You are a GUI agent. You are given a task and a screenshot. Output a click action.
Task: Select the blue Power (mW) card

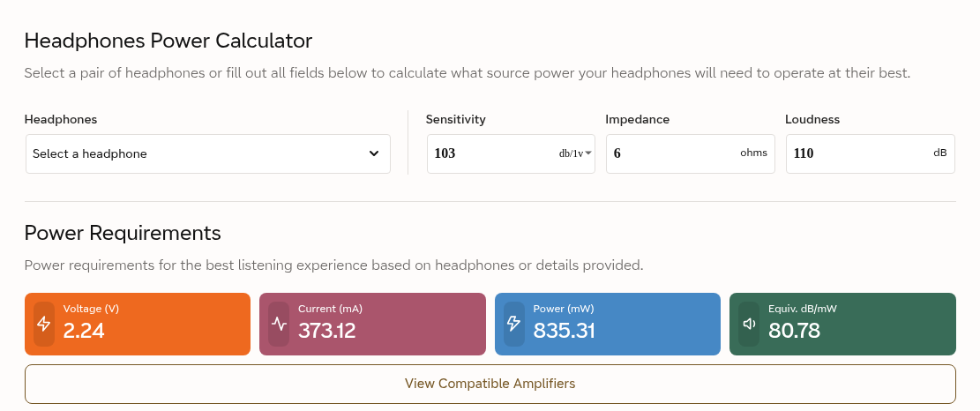click(608, 325)
